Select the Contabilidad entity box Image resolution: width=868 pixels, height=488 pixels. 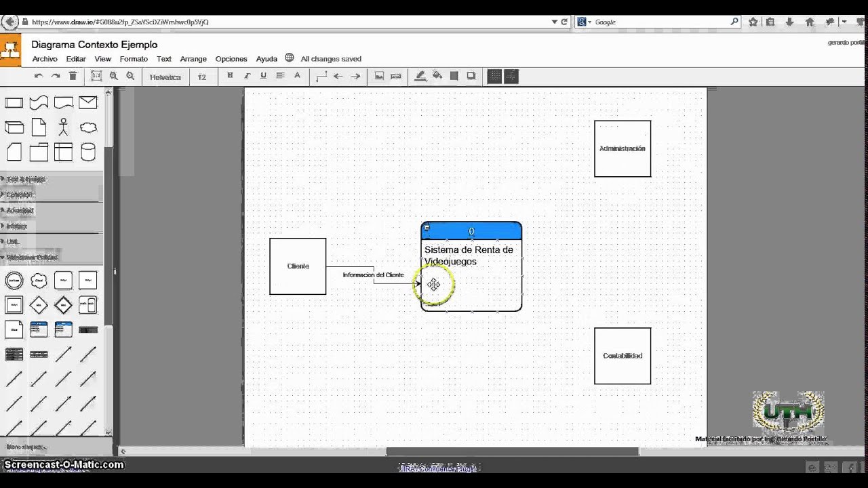coord(623,356)
